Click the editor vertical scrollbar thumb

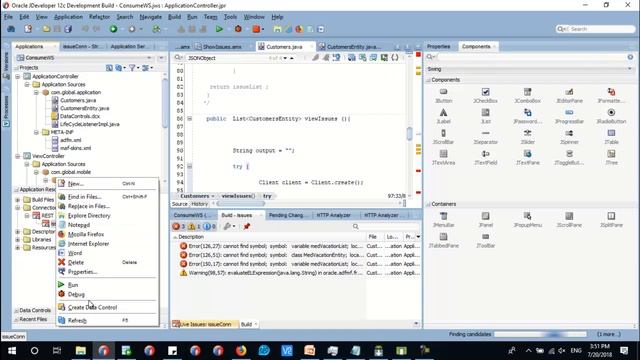409,133
